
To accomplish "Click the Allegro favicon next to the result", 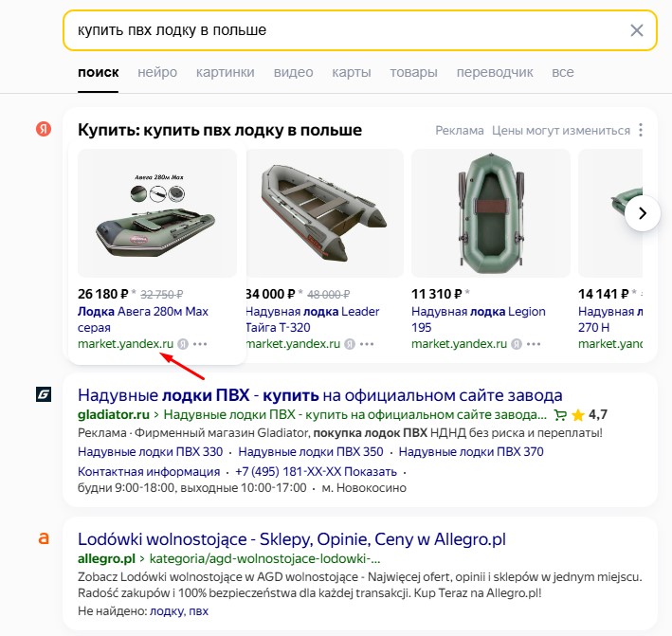I will tap(44, 539).
